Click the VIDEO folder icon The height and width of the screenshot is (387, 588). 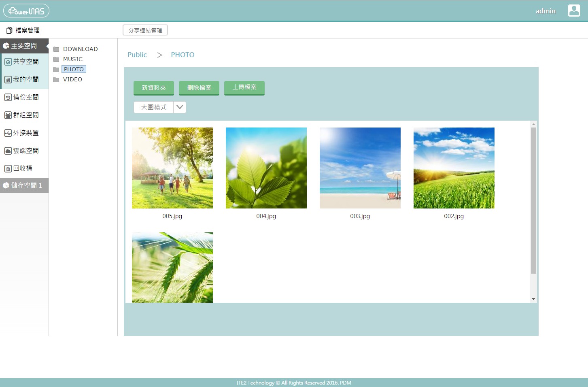pos(56,80)
